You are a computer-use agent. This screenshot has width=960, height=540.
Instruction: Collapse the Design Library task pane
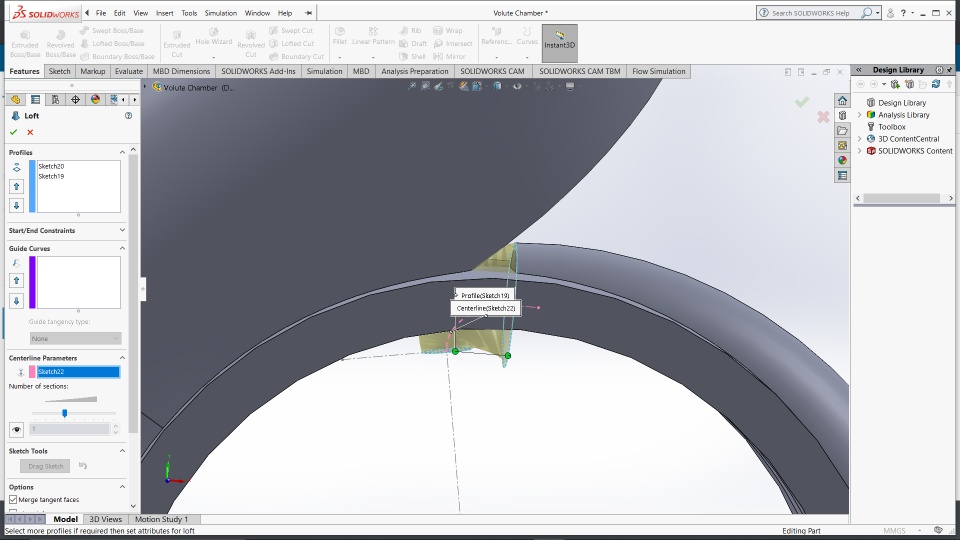tap(859, 70)
